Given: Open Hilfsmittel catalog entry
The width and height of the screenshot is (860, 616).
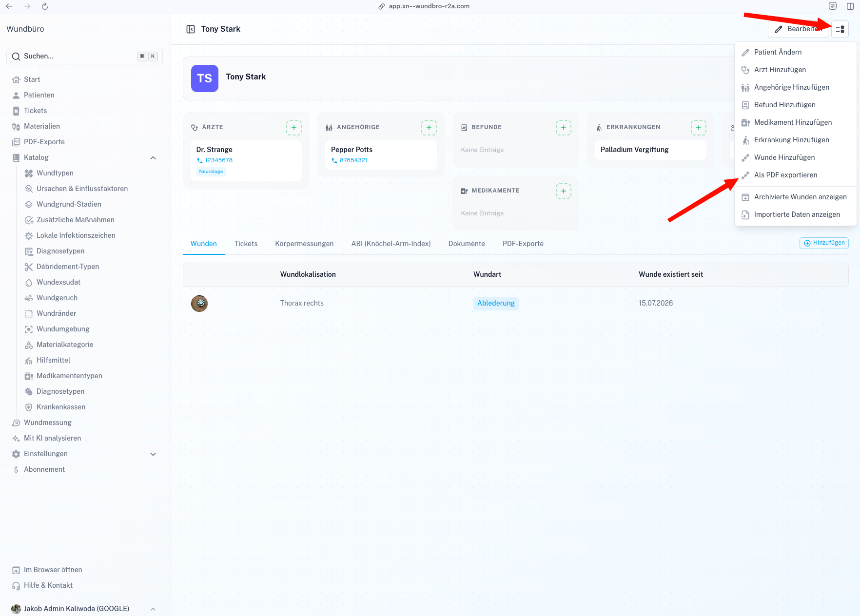Looking at the screenshot, I should point(53,360).
